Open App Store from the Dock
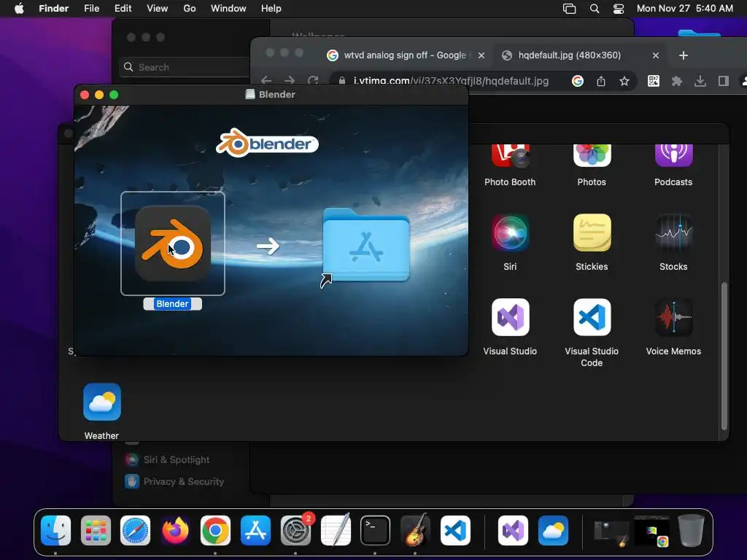 (255, 531)
